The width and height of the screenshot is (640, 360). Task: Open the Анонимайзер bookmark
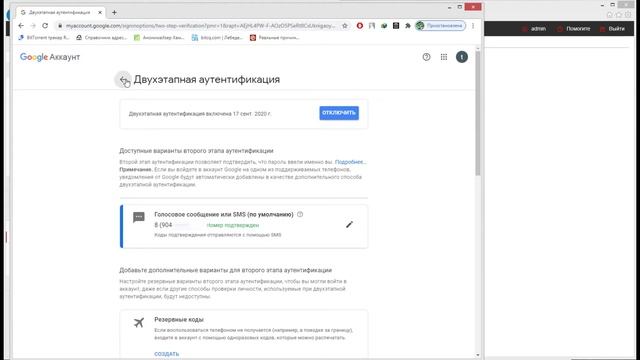pyautogui.click(x=160, y=38)
